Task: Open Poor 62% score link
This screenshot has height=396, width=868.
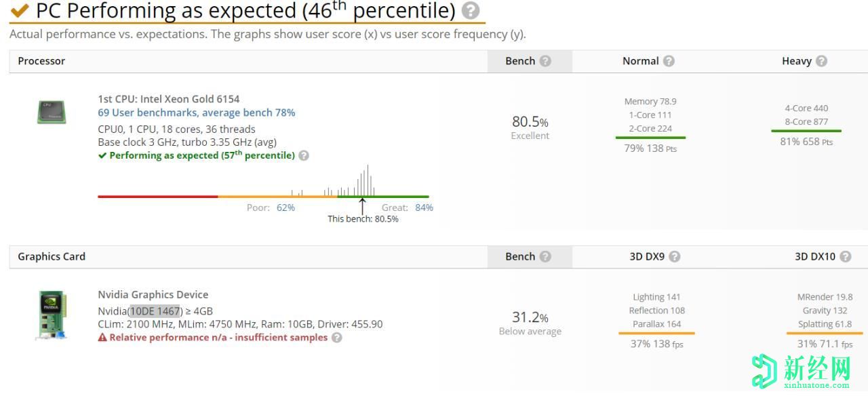Action: (x=285, y=207)
